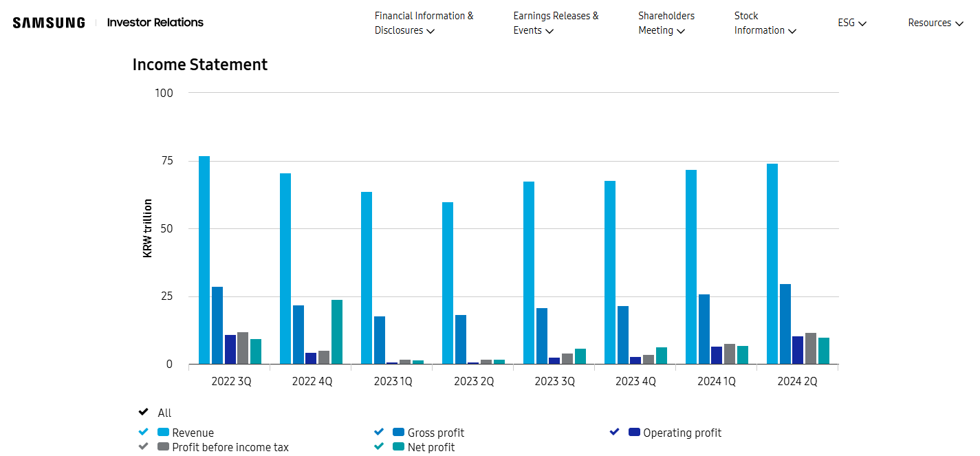Open the Earnings Releases & Events dropdown

pyautogui.click(x=556, y=23)
